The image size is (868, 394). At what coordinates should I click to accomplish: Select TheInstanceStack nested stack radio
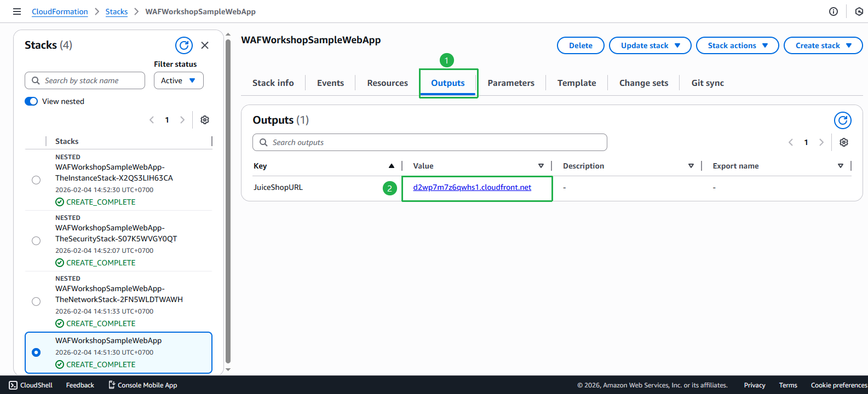tap(36, 180)
